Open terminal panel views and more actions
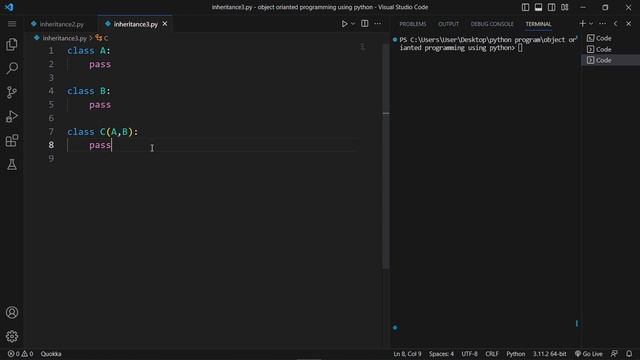Image resolution: width=640 pixels, height=360 pixels. [602, 24]
